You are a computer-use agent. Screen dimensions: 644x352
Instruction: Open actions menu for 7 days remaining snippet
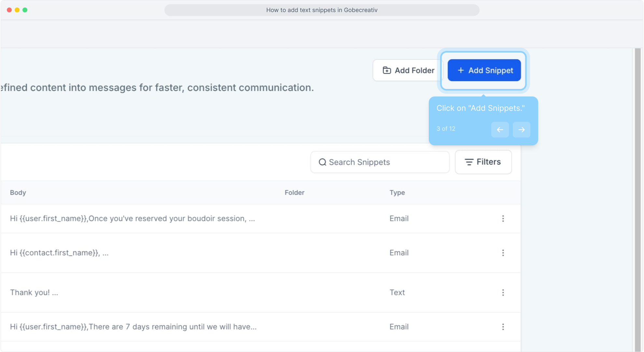coord(503,327)
